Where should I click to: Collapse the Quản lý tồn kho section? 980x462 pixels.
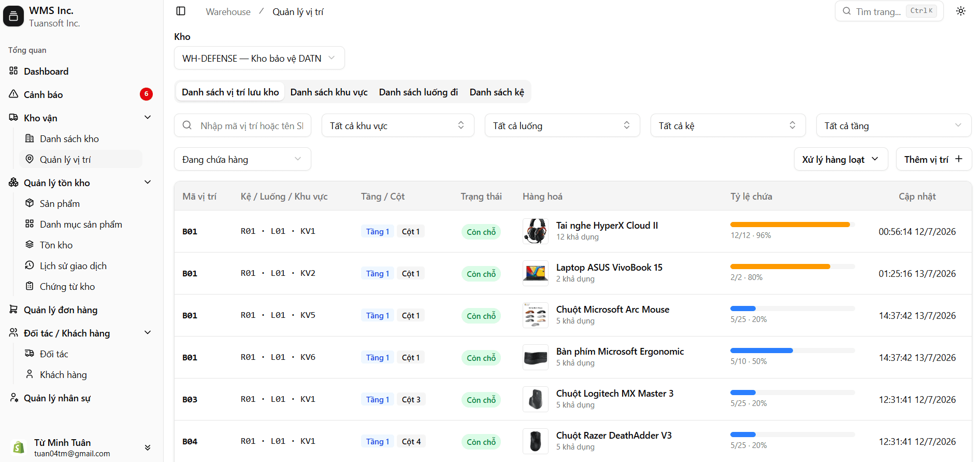pos(148,182)
